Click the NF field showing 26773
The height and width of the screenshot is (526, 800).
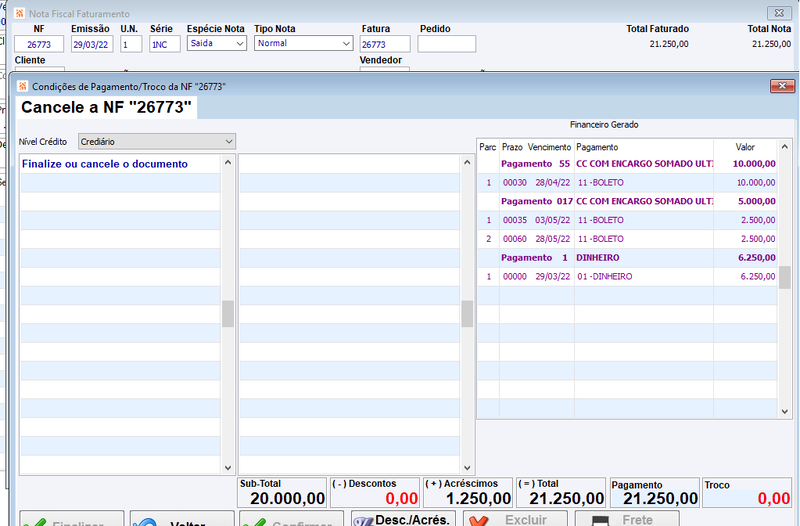pyautogui.click(x=39, y=44)
